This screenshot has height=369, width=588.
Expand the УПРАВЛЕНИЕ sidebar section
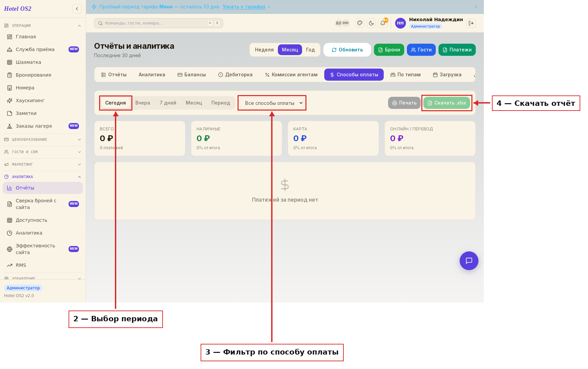43,278
